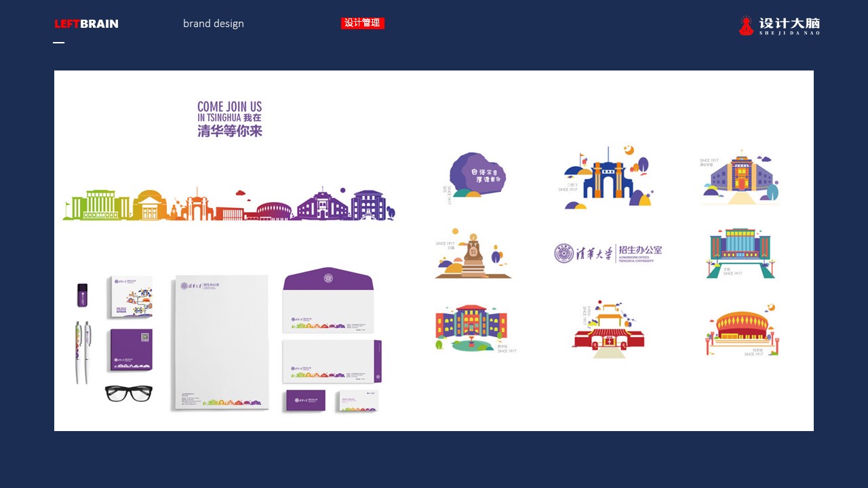Click the Tsinghua 招生办公室 purple logo
868x488 pixels.
(x=608, y=253)
